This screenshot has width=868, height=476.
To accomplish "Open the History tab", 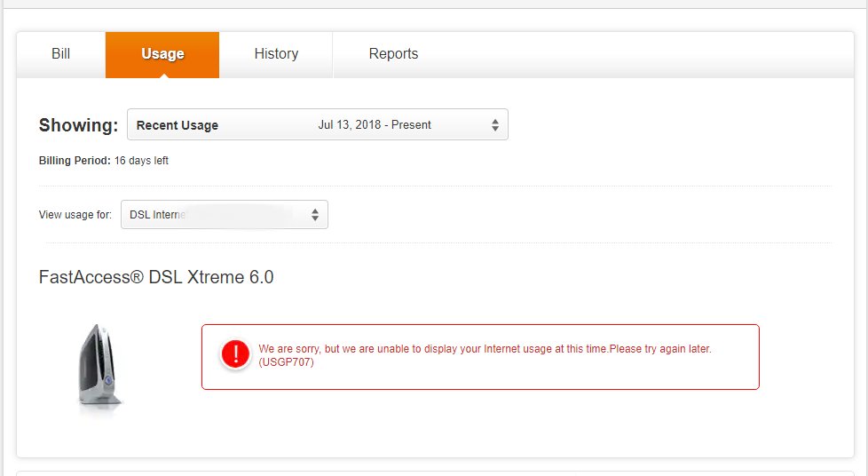I will (x=276, y=54).
